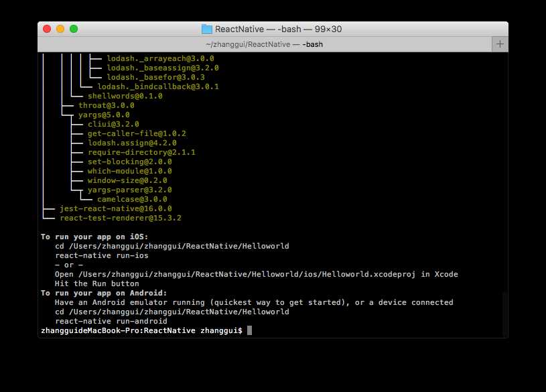Close the terminal window with red button
Image resolution: width=546 pixels, height=392 pixels.
tap(47, 29)
